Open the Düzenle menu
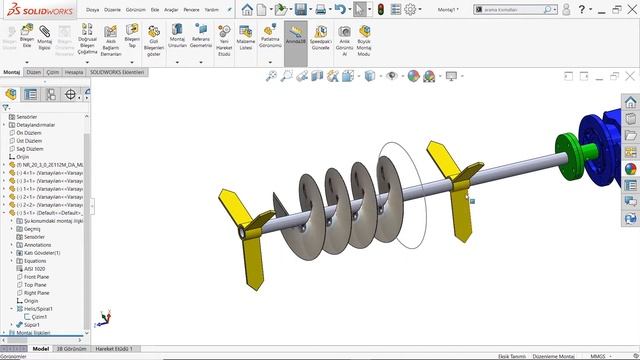The image size is (640, 360). point(112,9)
